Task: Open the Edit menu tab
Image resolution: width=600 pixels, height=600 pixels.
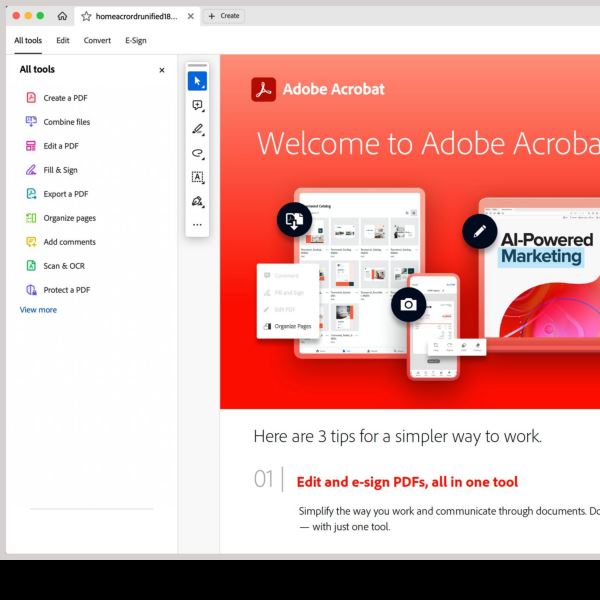Action: tap(63, 41)
